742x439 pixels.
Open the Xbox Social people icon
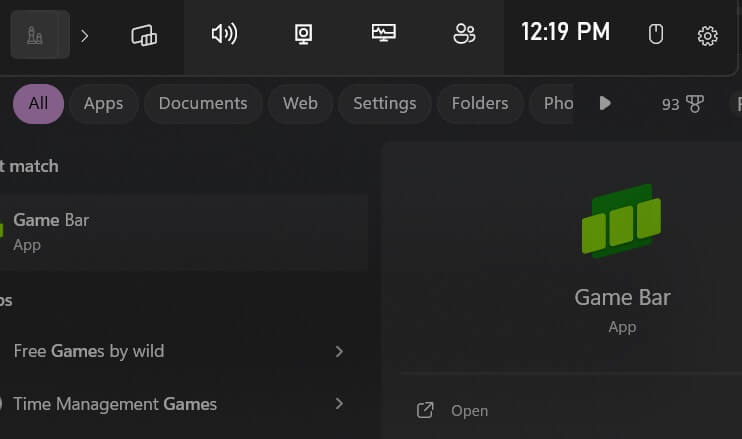tap(464, 34)
